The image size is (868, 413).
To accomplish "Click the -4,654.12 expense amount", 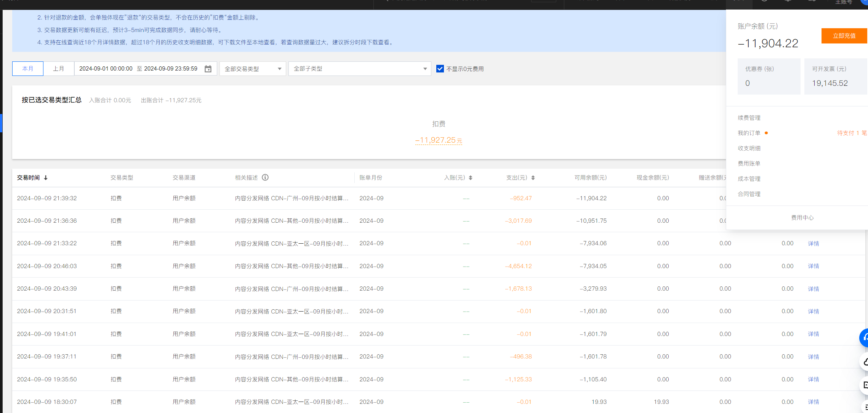I will click(518, 266).
